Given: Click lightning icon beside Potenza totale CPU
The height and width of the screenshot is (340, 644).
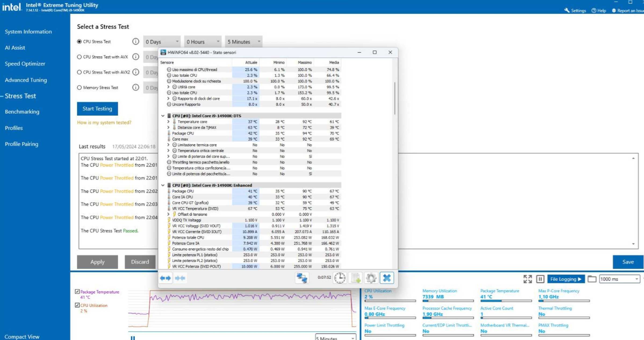Looking at the screenshot, I should coord(169,237).
